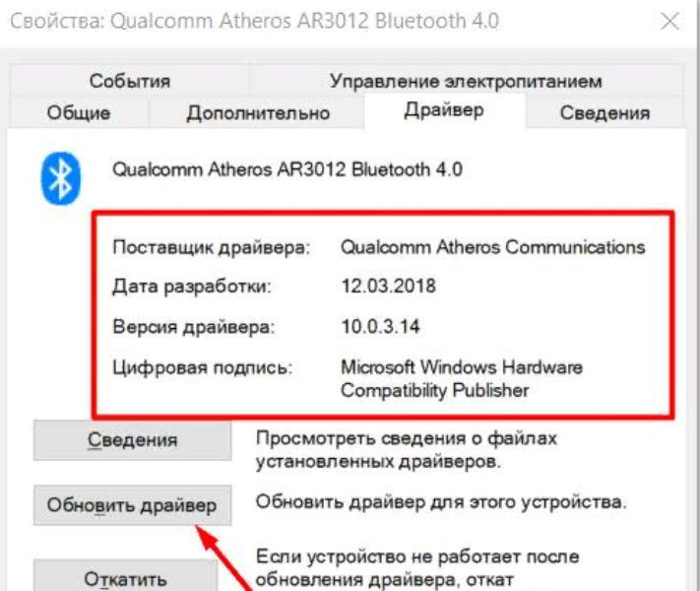Select the Драйвер tab
The width and height of the screenshot is (700, 591).
[444, 110]
